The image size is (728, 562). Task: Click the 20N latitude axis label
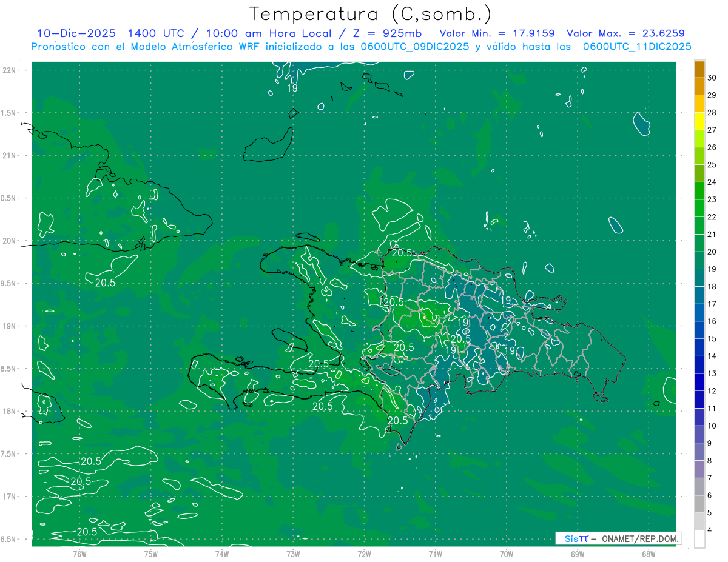10,241
